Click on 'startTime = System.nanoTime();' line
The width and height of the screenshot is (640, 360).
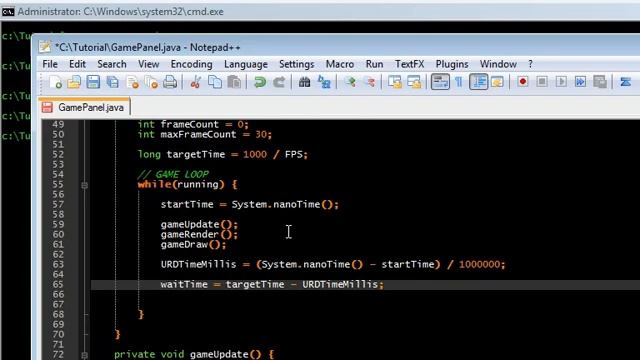pos(249,204)
